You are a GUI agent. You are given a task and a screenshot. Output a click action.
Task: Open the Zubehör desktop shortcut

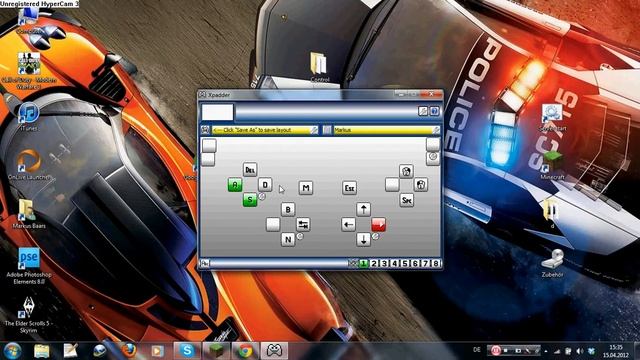coord(552,263)
